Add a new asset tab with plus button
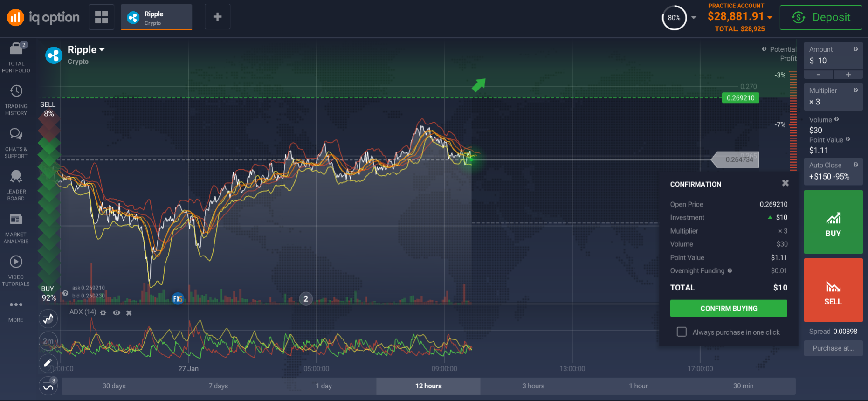The image size is (868, 401). click(x=217, y=17)
